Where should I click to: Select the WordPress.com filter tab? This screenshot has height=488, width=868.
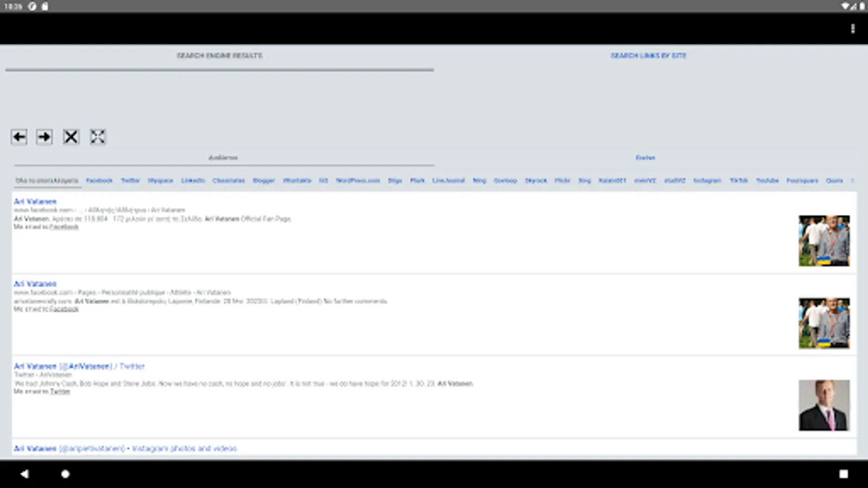tap(358, 181)
